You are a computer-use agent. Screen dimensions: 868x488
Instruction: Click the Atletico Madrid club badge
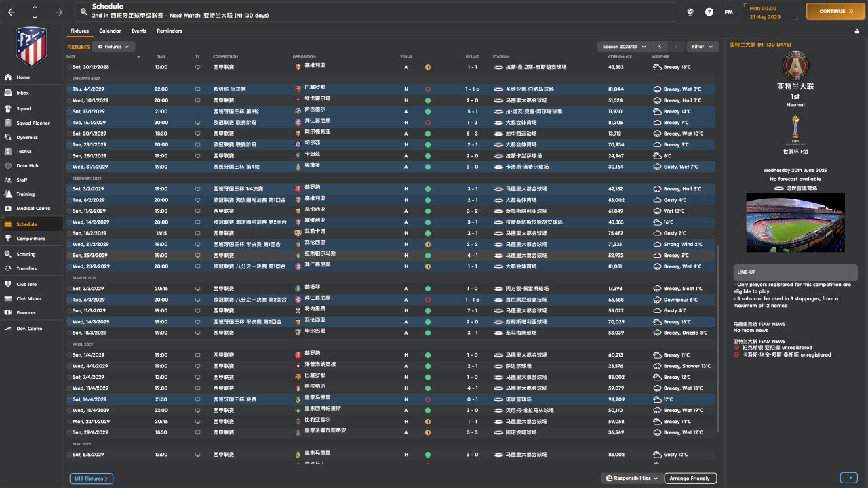coord(31,46)
